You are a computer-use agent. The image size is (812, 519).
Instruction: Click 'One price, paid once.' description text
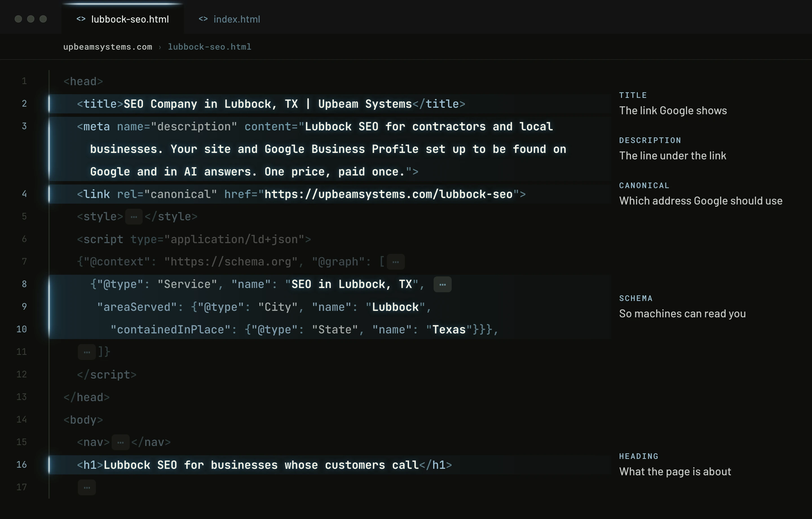tap(334, 172)
